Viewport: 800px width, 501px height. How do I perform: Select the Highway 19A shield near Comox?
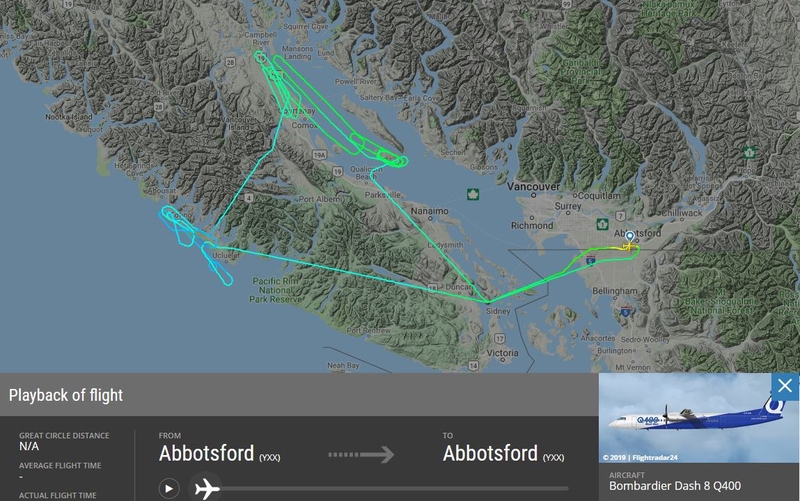click(x=319, y=155)
